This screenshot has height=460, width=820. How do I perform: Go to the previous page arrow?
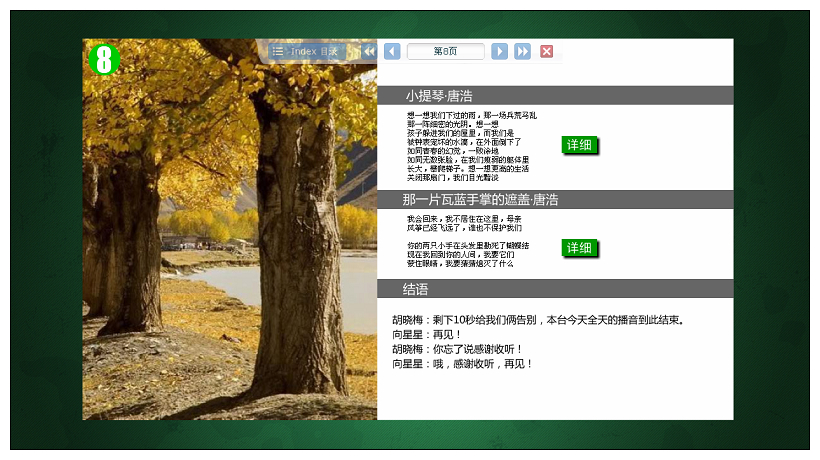pyautogui.click(x=392, y=51)
